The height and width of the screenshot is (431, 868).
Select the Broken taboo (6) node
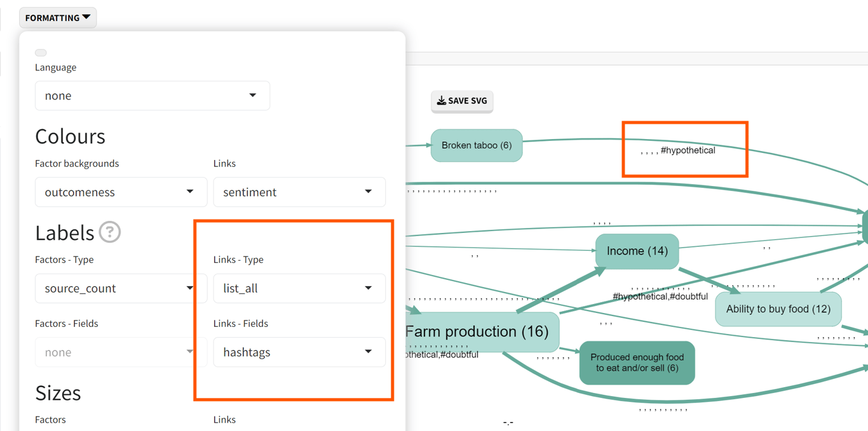pyautogui.click(x=477, y=145)
